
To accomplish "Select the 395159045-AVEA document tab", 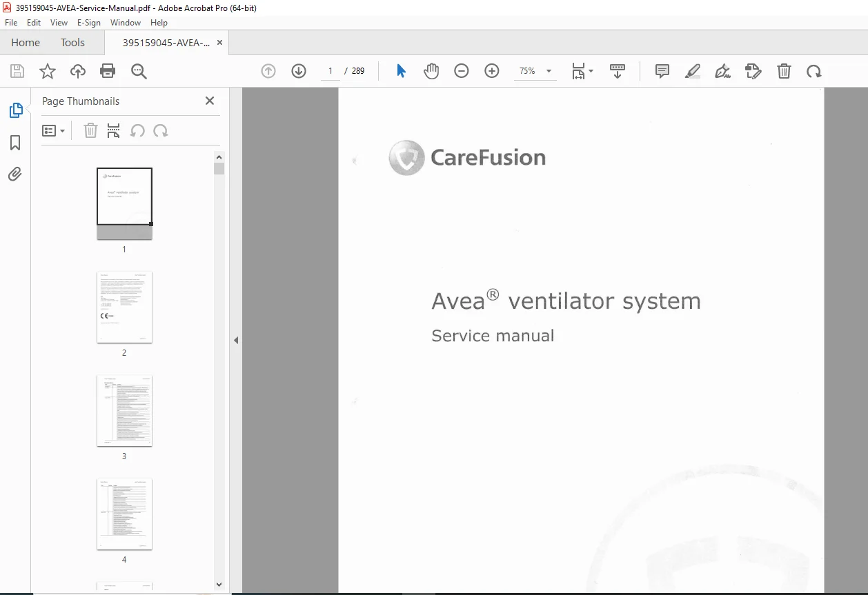I will click(x=166, y=42).
